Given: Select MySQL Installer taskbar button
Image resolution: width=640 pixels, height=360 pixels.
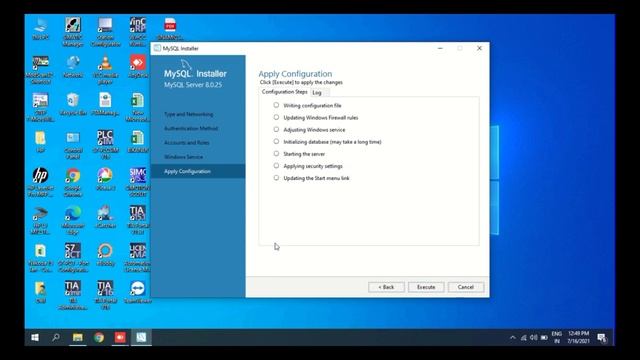Looking at the screenshot, I should [141, 337].
